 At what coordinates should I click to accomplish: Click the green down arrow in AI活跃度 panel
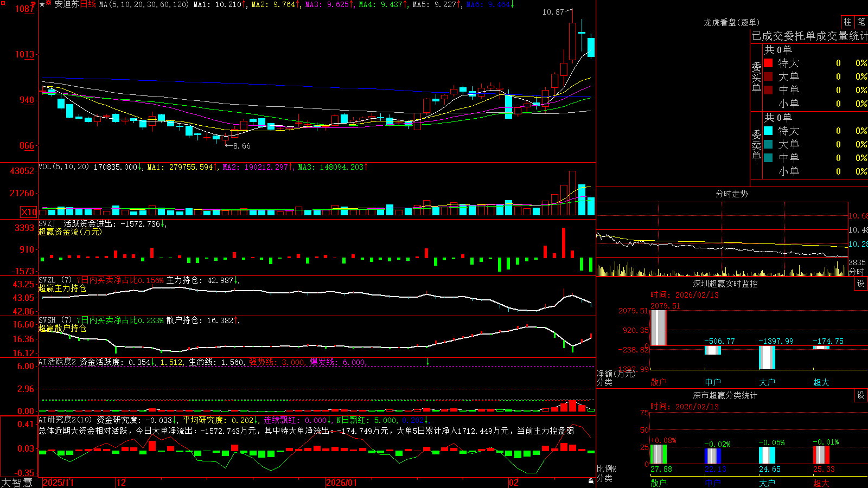click(427, 362)
